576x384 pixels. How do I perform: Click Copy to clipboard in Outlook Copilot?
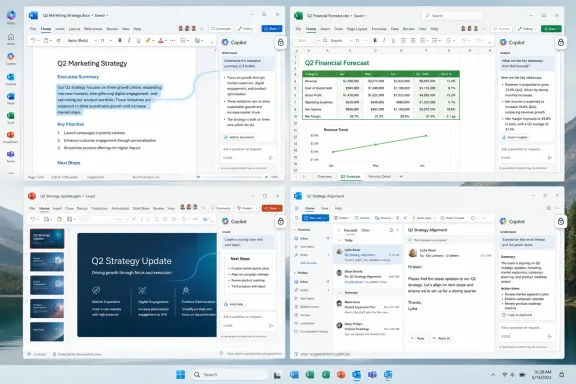518,315
